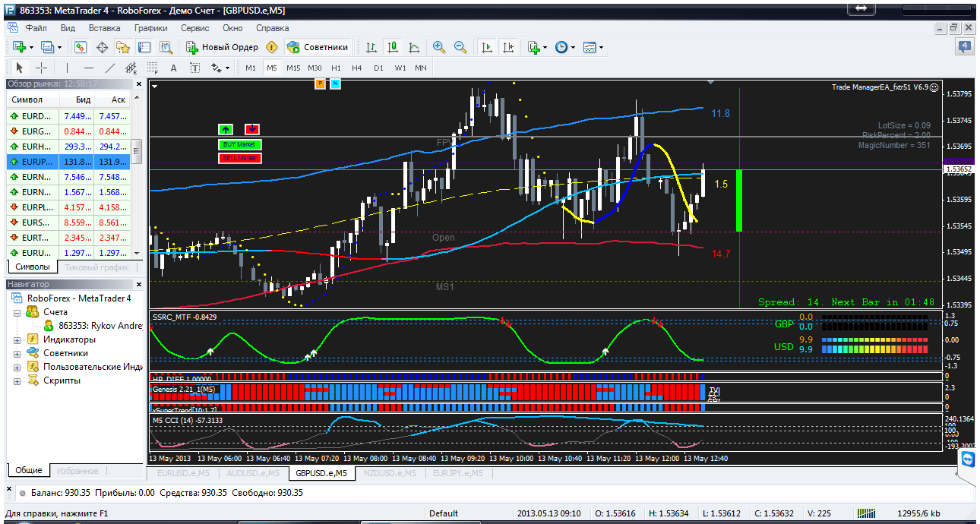
Task: Collapse the Счета tree node
Action: (17, 312)
